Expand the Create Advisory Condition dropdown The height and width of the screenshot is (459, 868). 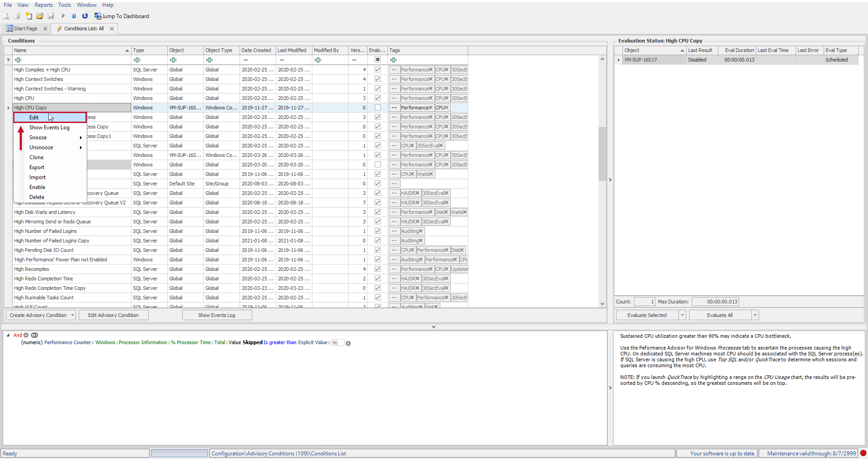72,315
